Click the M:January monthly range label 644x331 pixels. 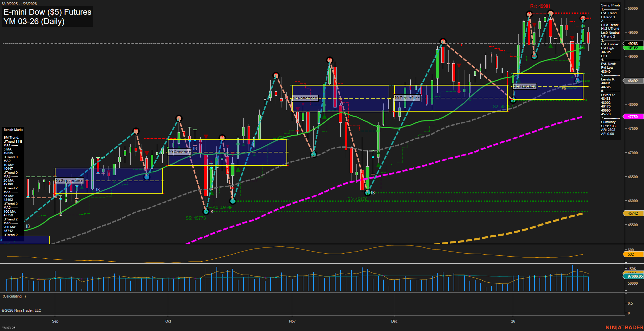tap(524, 86)
